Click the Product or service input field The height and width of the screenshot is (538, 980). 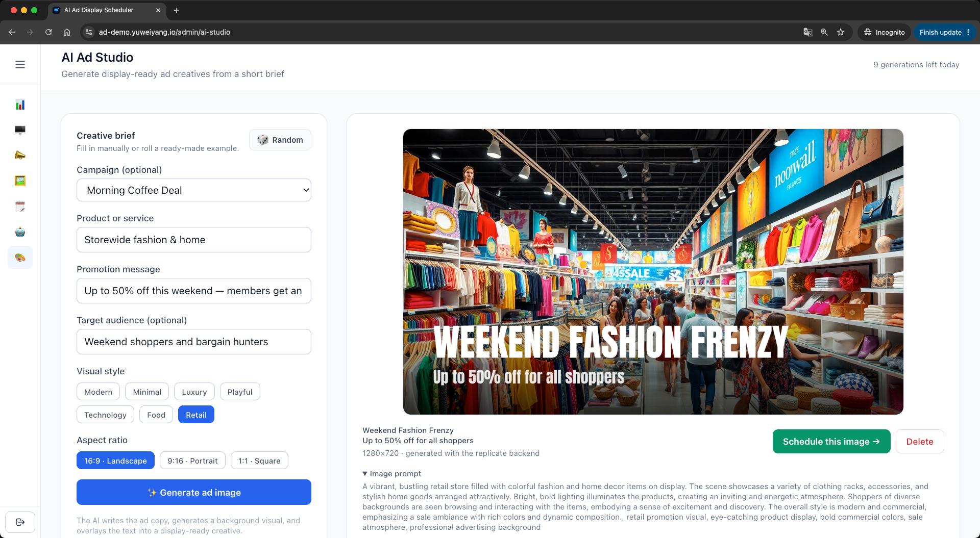194,240
